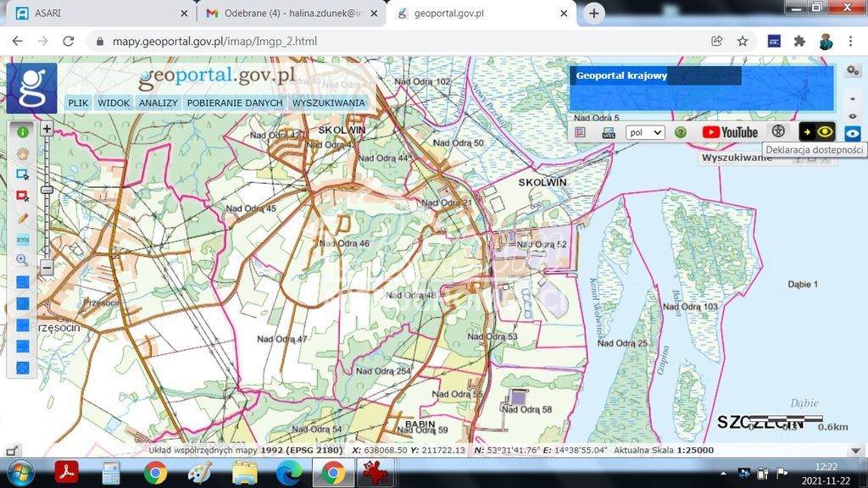Open the ANALIZY menu

click(x=159, y=103)
